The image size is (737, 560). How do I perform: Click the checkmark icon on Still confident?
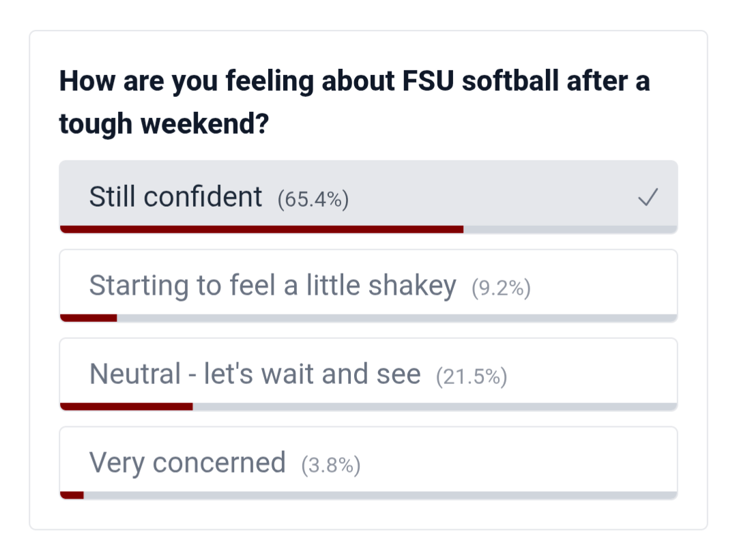(x=648, y=198)
